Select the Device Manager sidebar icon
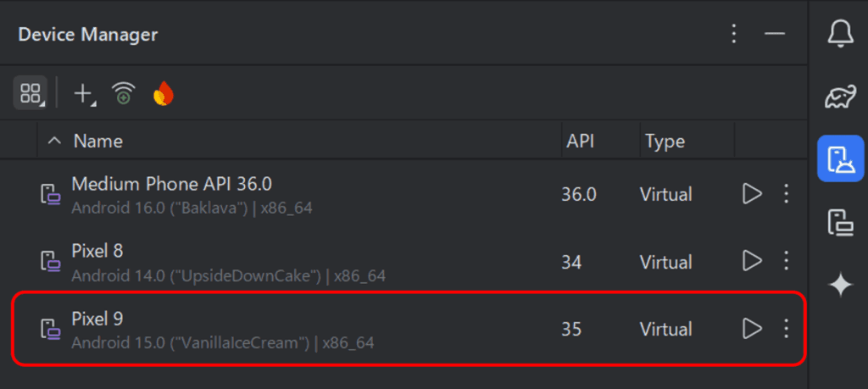Screen dimensions: 868x389 (840, 158)
